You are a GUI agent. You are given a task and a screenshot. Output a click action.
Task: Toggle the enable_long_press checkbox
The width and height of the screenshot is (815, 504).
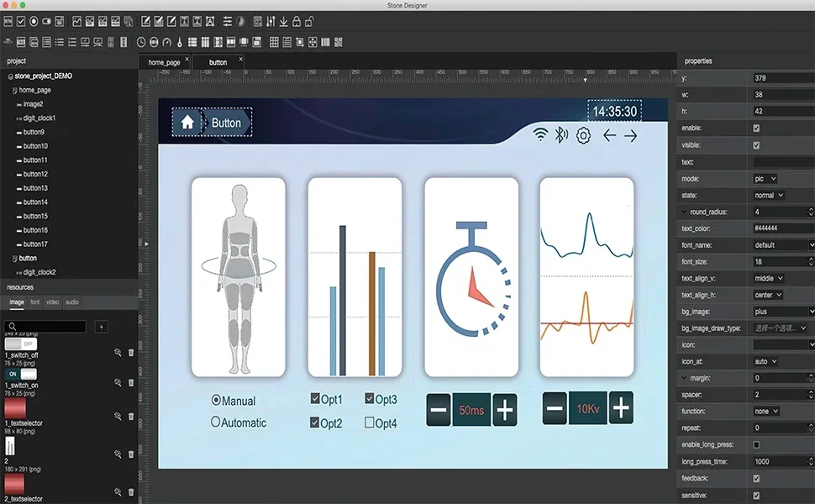[x=756, y=444]
